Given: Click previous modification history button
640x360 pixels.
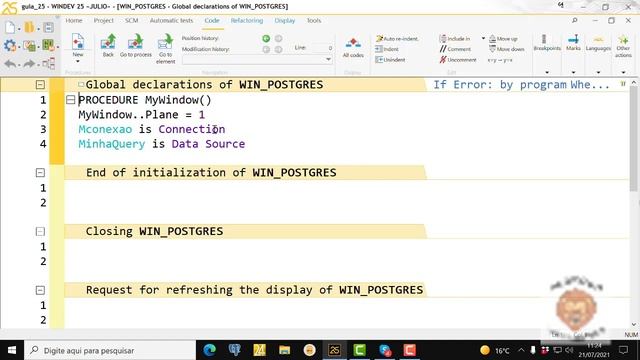Looking at the screenshot, I should (266, 49).
